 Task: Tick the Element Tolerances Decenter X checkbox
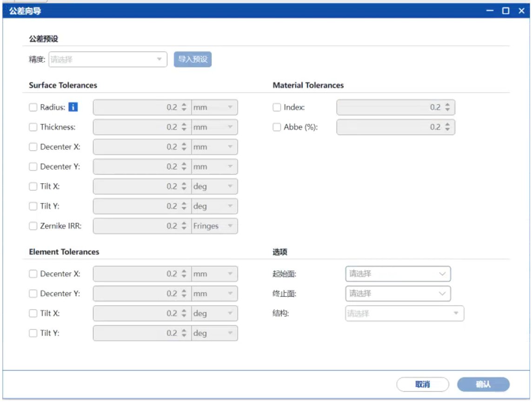click(x=33, y=274)
